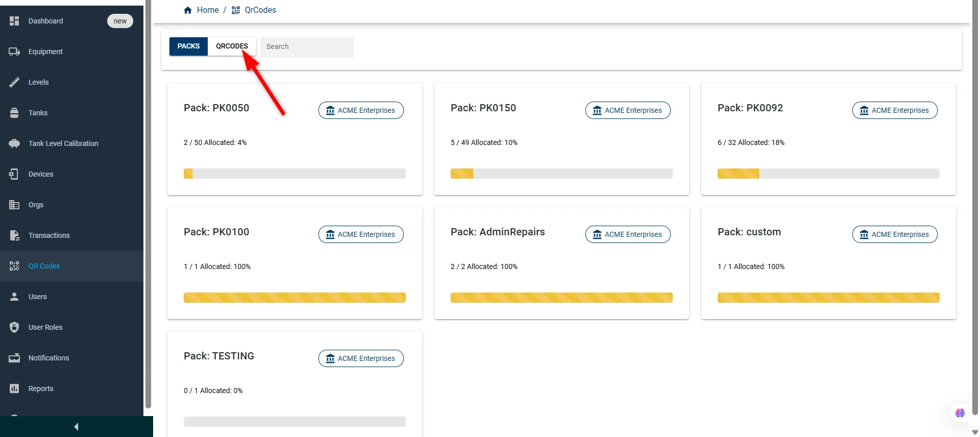Screen dimensions: 980x437
Task: Open the Home breadcrumb link
Action: pyautogui.click(x=208, y=10)
